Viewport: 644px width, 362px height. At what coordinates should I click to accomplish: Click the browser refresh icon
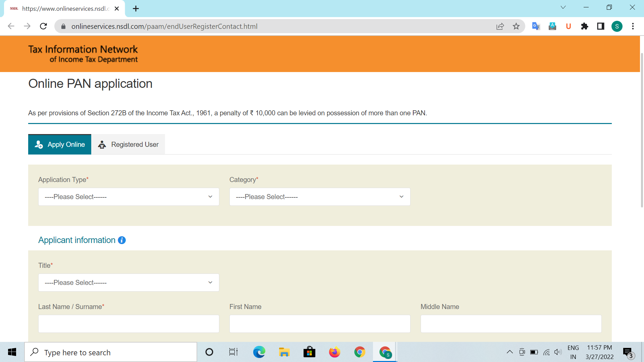[x=43, y=26]
